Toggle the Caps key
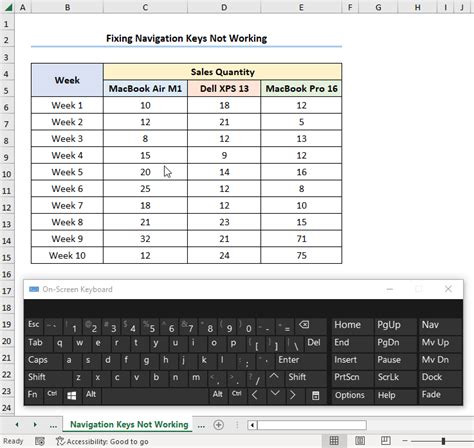This screenshot has height=448, width=474. (43, 360)
